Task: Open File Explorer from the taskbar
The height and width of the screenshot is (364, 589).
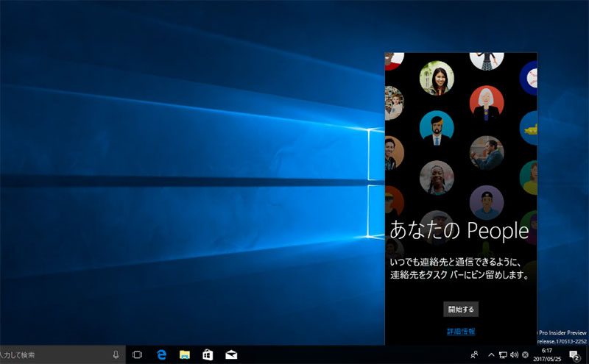Action: point(185,354)
